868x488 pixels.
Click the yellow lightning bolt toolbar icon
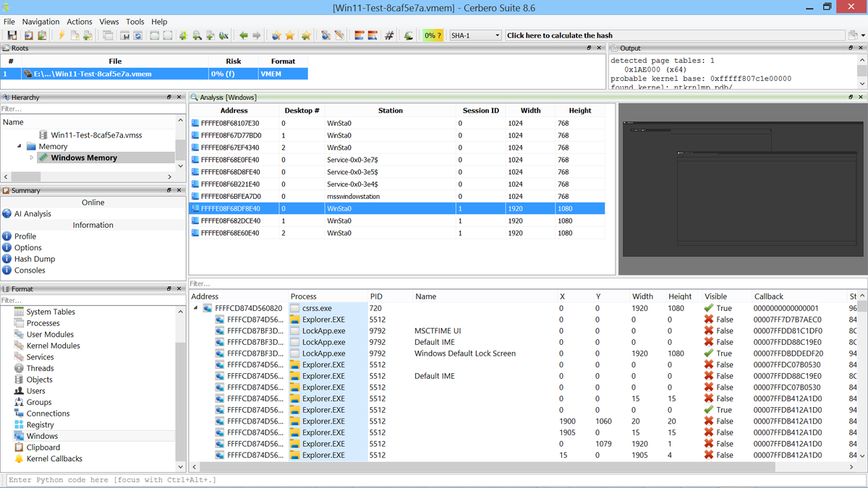(61, 35)
